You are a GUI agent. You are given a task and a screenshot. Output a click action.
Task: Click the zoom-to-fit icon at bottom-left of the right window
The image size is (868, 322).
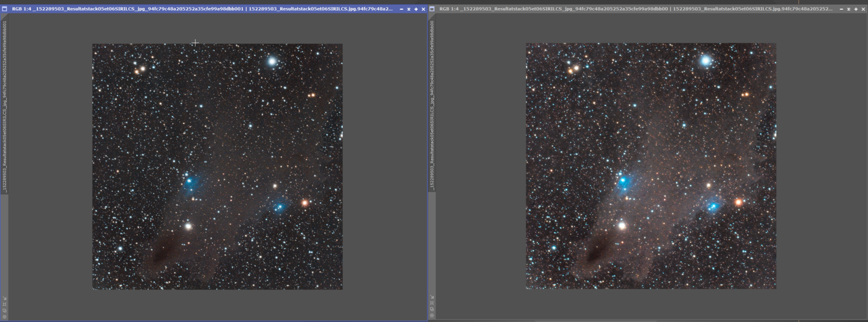[x=432, y=303]
